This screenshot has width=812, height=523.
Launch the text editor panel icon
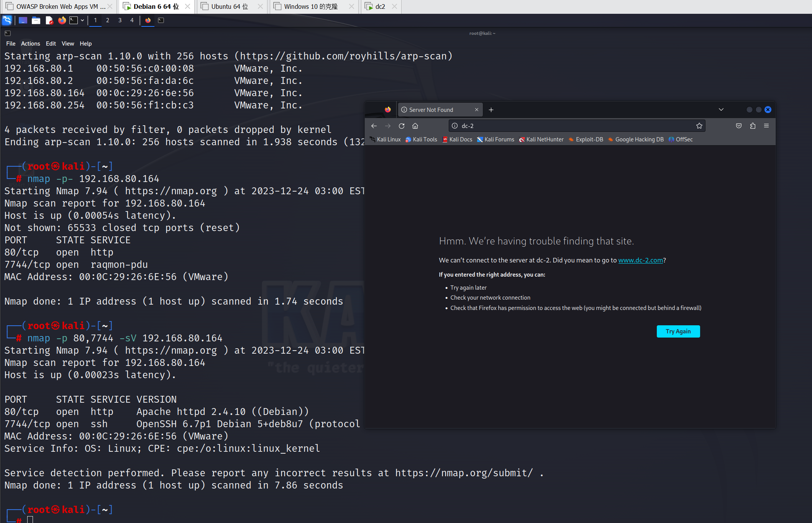(49, 20)
